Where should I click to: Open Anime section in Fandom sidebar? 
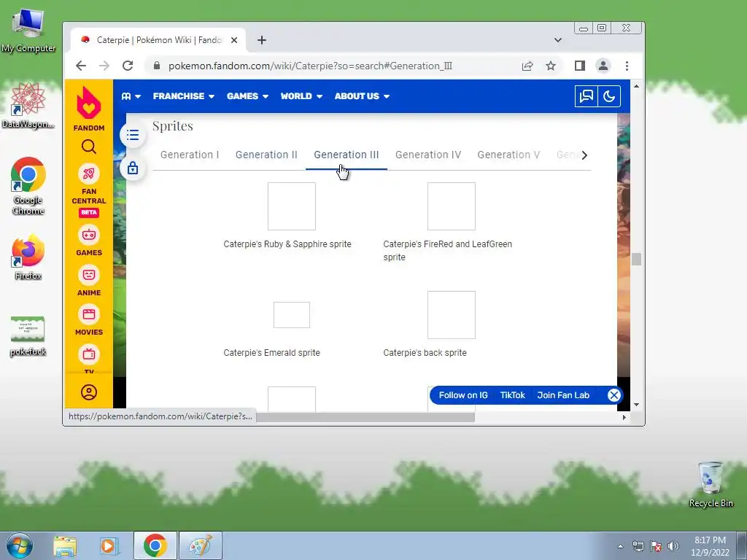pos(88,281)
